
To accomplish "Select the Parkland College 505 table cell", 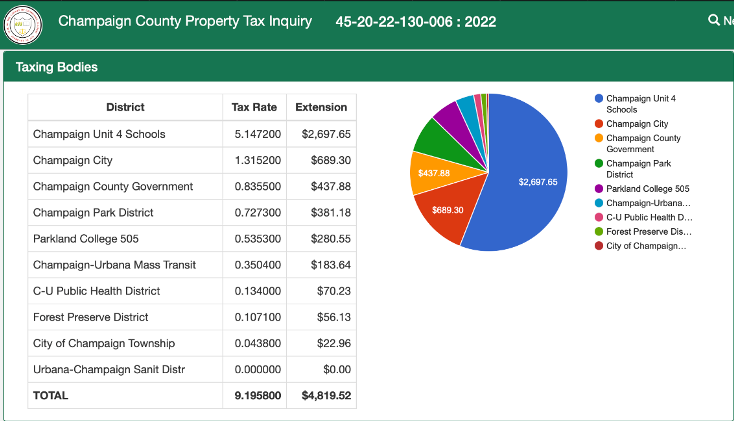I will (x=125, y=239).
